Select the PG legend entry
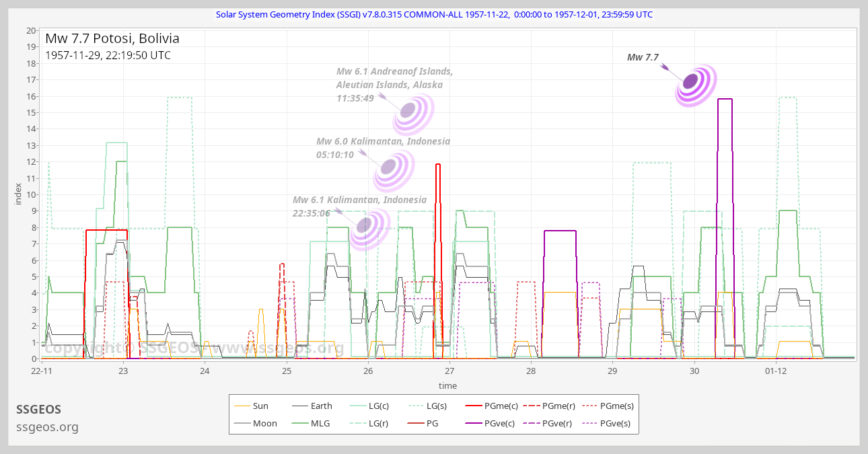Screen dimensions: 868x454 point(423,423)
